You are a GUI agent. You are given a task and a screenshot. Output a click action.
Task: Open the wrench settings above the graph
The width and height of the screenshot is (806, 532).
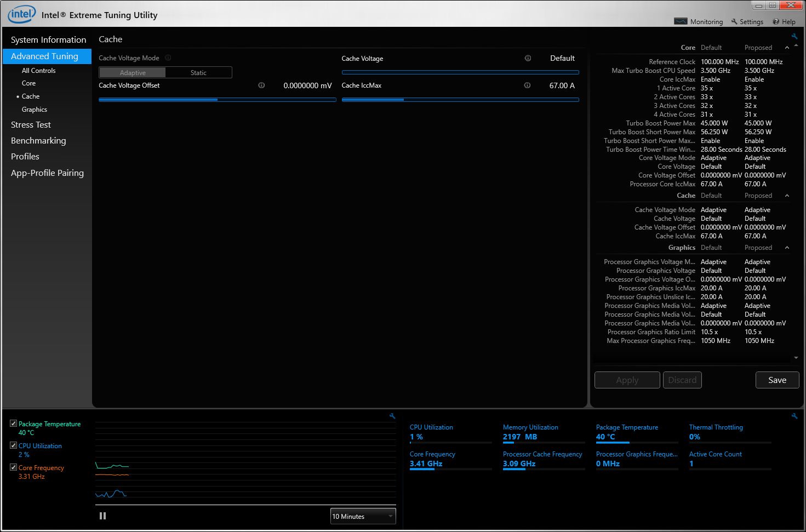point(392,416)
